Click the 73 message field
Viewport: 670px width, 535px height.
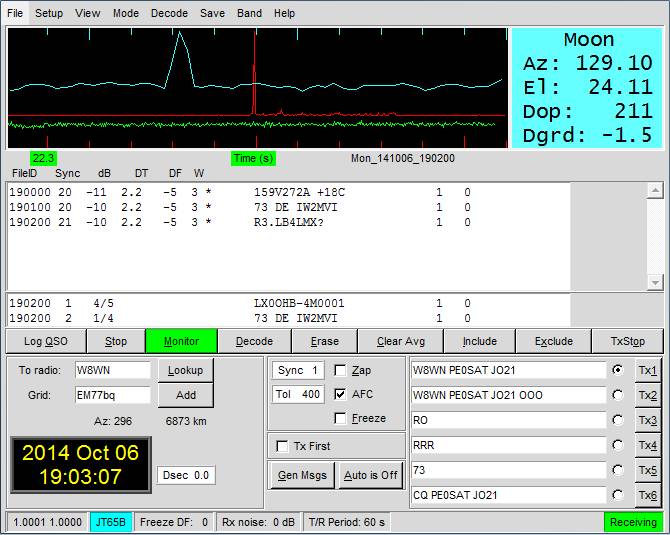(x=508, y=470)
